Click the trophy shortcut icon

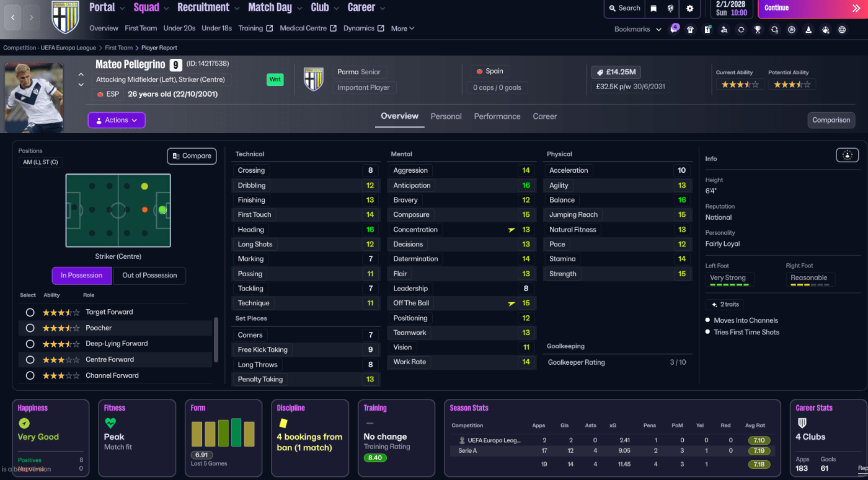758,30
